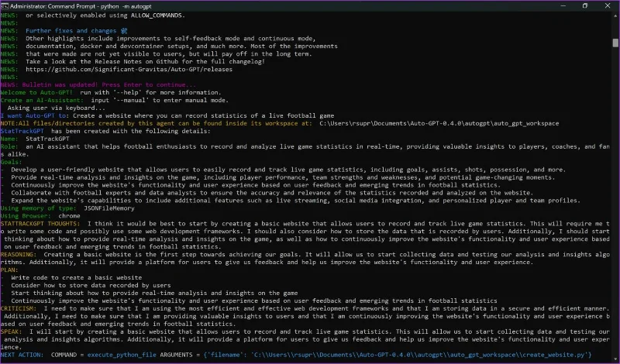This screenshot has width=620, height=364.
Task: Click the 'I want Auto-GPT to:' prompt text
Action: coord(34,115)
